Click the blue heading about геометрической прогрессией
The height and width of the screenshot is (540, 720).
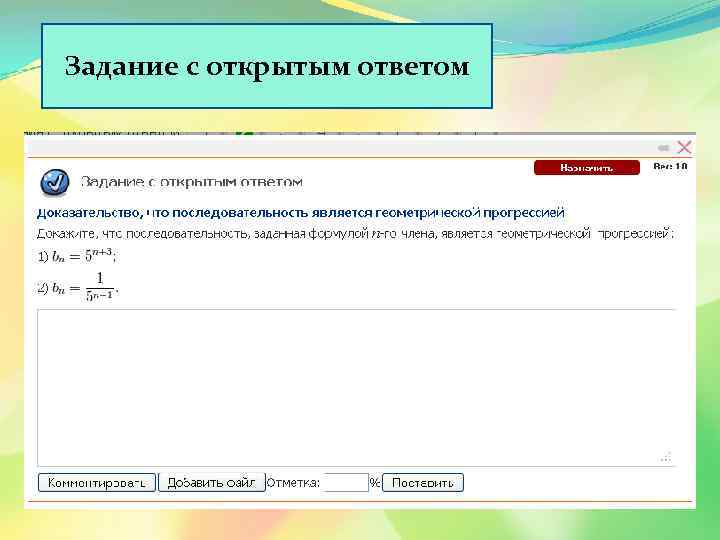point(300,213)
